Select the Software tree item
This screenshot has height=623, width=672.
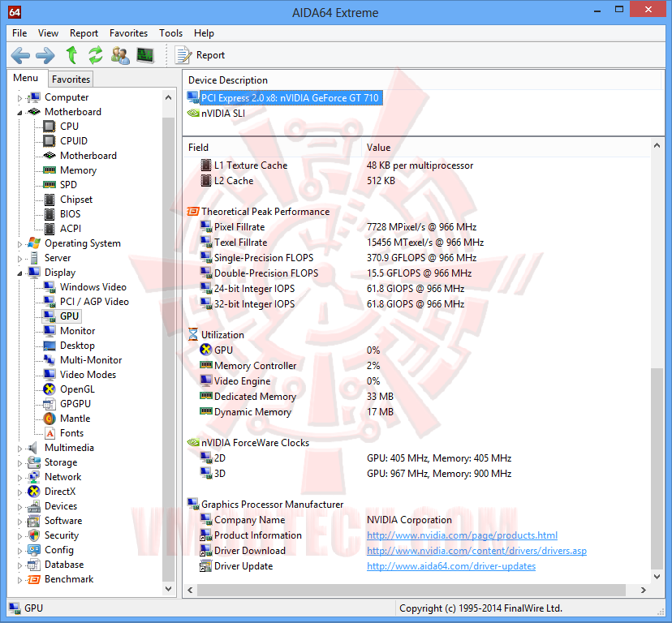click(x=63, y=521)
